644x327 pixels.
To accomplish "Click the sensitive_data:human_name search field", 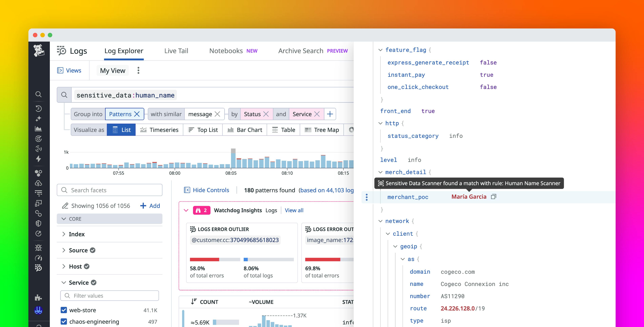I will [x=125, y=95].
